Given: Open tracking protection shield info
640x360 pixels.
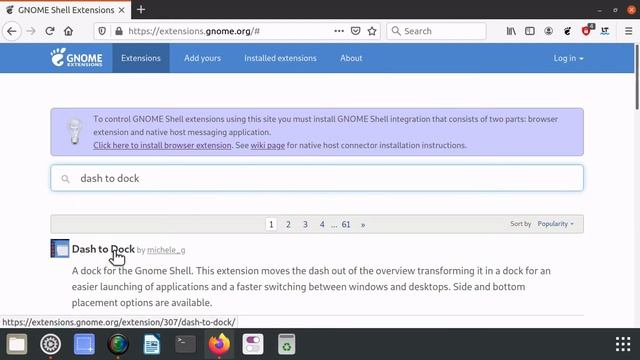Looking at the screenshot, I should [102, 31].
